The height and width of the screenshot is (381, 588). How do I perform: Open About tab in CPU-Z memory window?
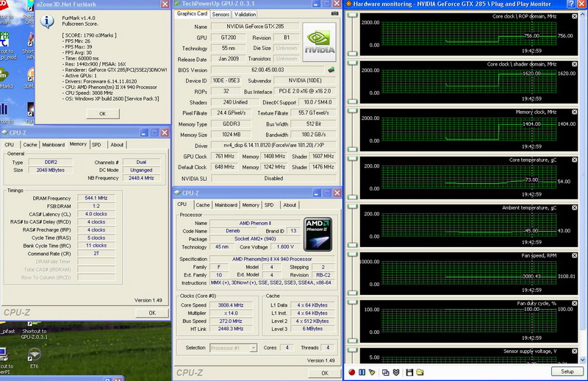point(117,144)
